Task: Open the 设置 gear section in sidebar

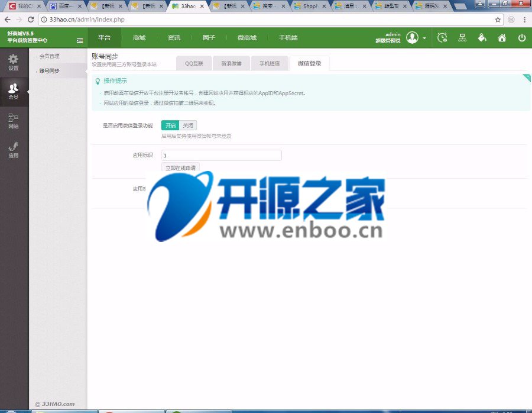Action: [14, 63]
